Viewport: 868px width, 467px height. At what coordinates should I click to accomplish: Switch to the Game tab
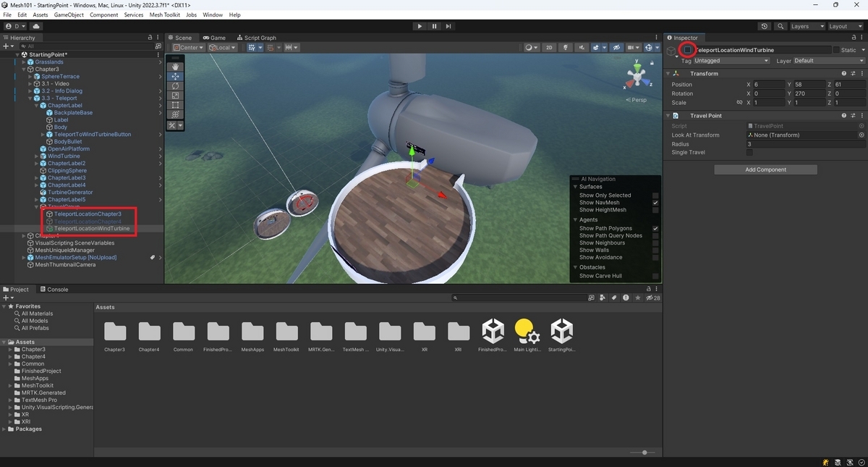pos(214,38)
